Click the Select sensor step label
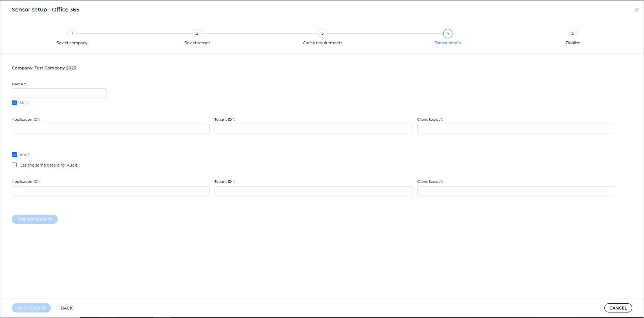This screenshot has height=318, width=644. pos(197,43)
